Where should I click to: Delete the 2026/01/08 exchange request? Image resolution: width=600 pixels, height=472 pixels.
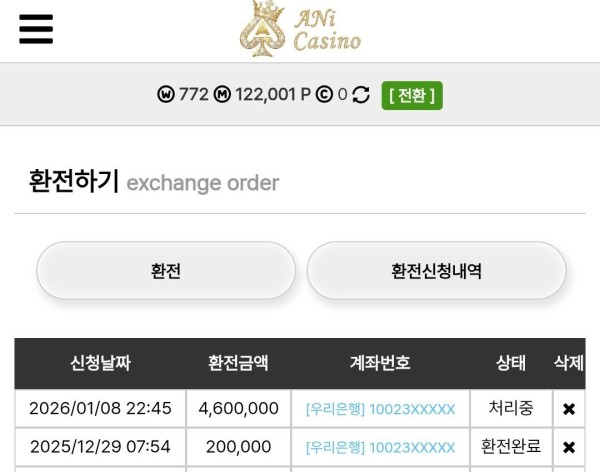click(x=569, y=409)
